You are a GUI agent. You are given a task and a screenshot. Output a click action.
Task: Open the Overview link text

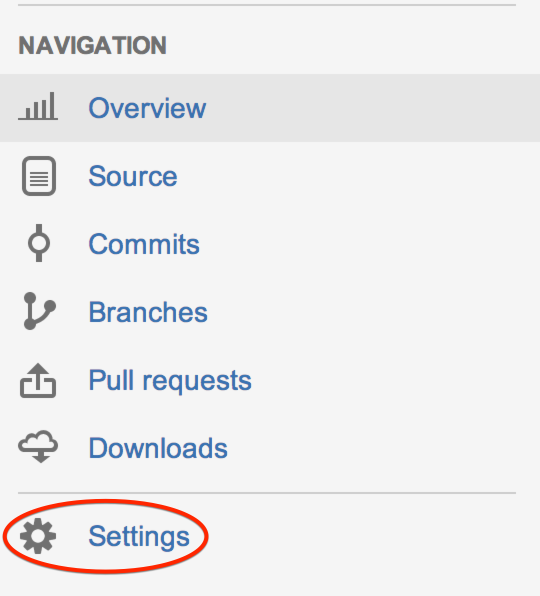[147, 108]
